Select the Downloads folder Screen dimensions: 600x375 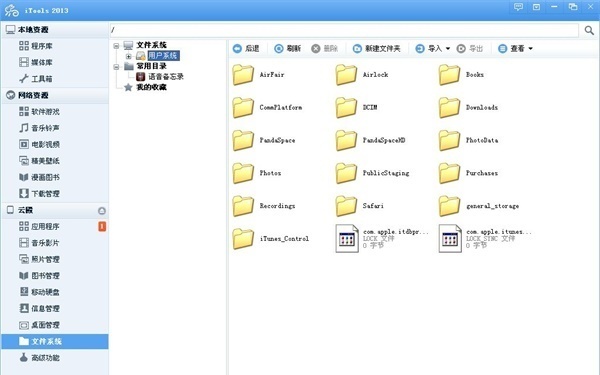[x=468, y=108]
